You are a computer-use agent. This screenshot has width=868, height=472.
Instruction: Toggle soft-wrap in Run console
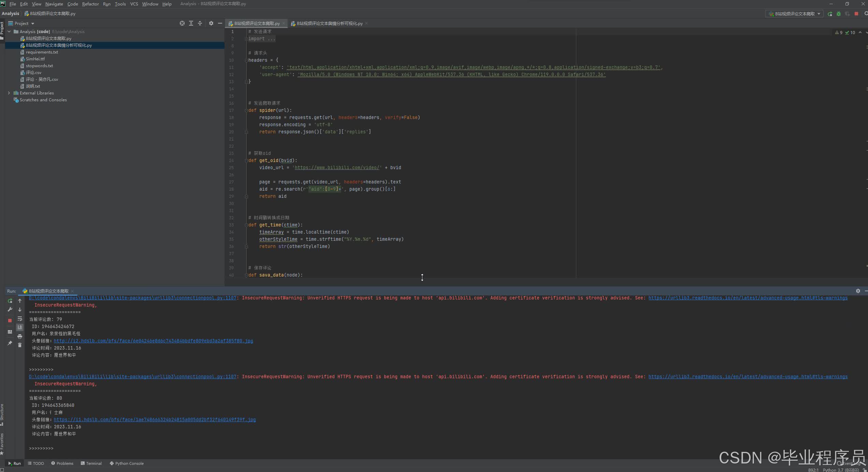point(20,319)
